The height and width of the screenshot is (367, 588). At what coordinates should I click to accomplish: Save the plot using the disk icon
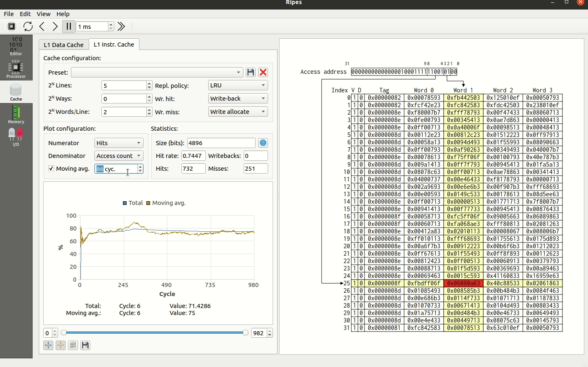tap(85, 345)
